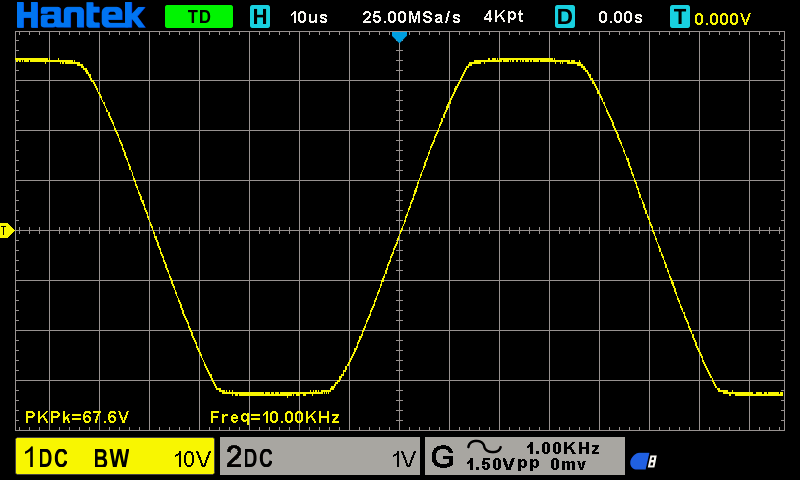The height and width of the screenshot is (480, 800).
Task: Click the 1.50Vpp generator amplitude
Action: click(x=503, y=465)
